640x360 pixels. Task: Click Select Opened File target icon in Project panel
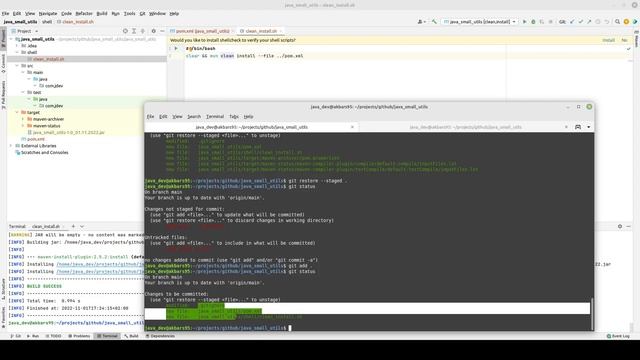click(125, 31)
